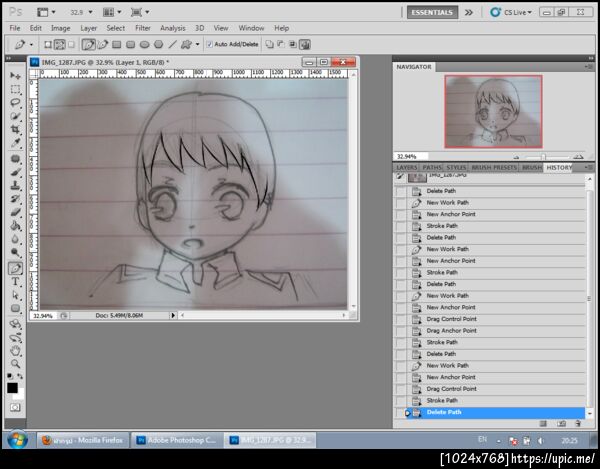This screenshot has width=600, height=469.
Task: Toggle Quick Mask mode
Action: tap(15, 407)
